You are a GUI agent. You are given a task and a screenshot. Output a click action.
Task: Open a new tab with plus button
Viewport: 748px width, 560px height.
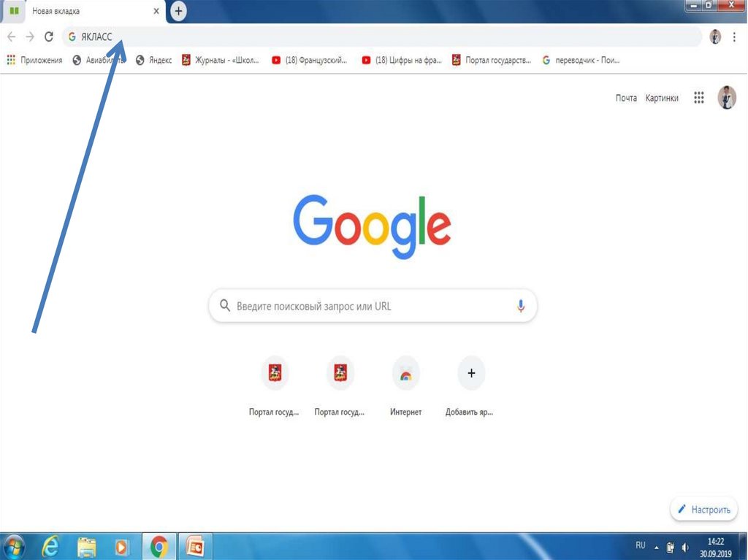pos(178,11)
